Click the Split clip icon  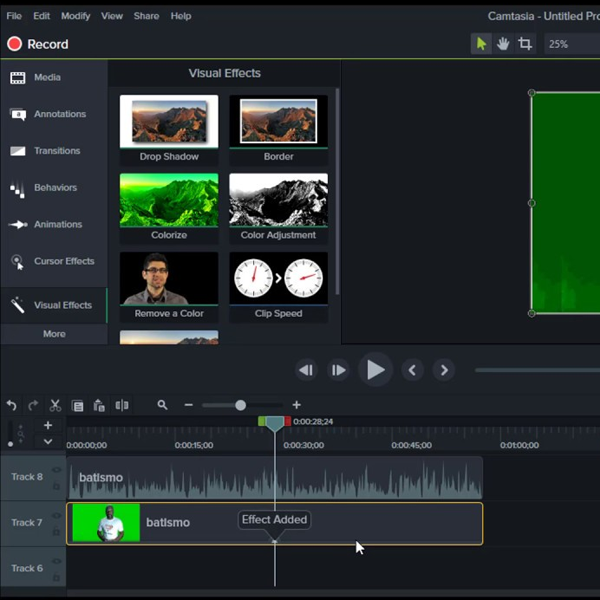pyautogui.click(x=121, y=405)
